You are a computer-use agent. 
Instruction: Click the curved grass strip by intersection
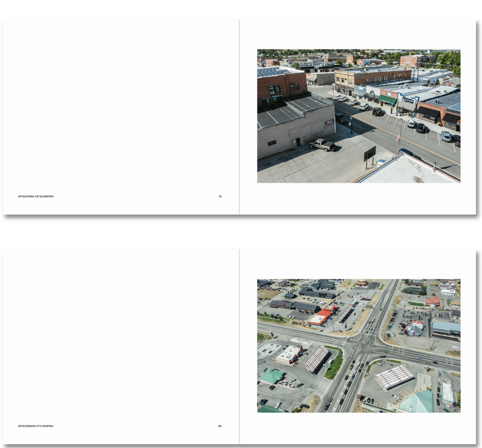point(335,364)
